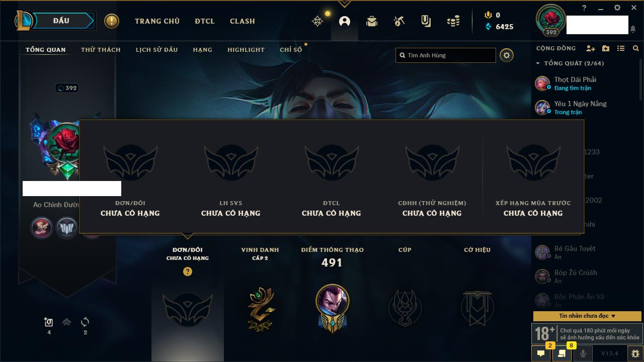Open the champion filter settings gear
Screen dimensions: 644x362
click(507, 55)
